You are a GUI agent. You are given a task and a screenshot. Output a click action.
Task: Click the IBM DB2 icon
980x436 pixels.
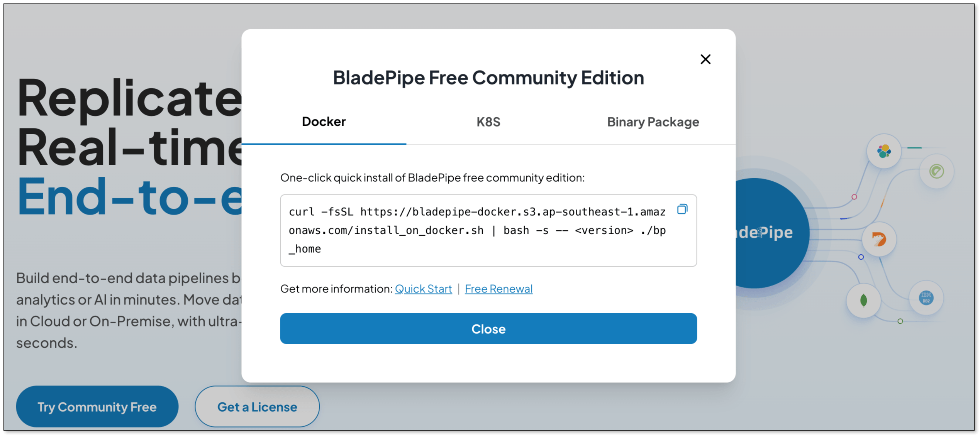926,298
